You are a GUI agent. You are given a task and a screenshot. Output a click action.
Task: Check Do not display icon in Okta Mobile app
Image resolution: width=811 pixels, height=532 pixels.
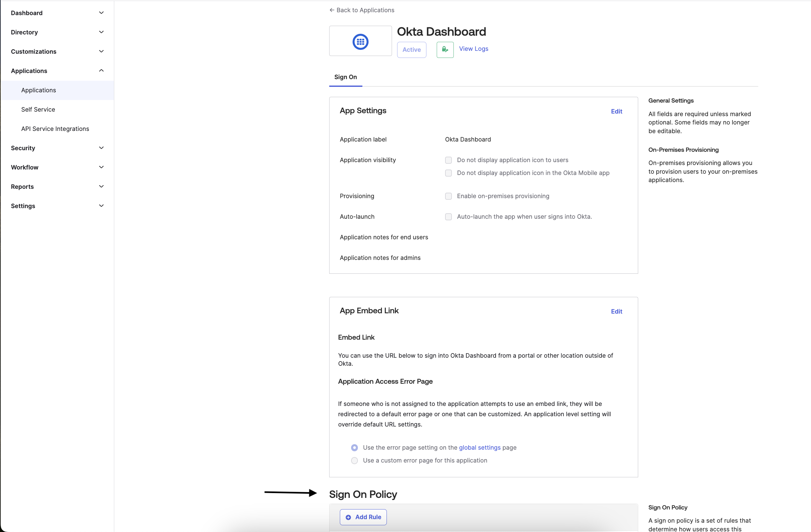point(448,173)
